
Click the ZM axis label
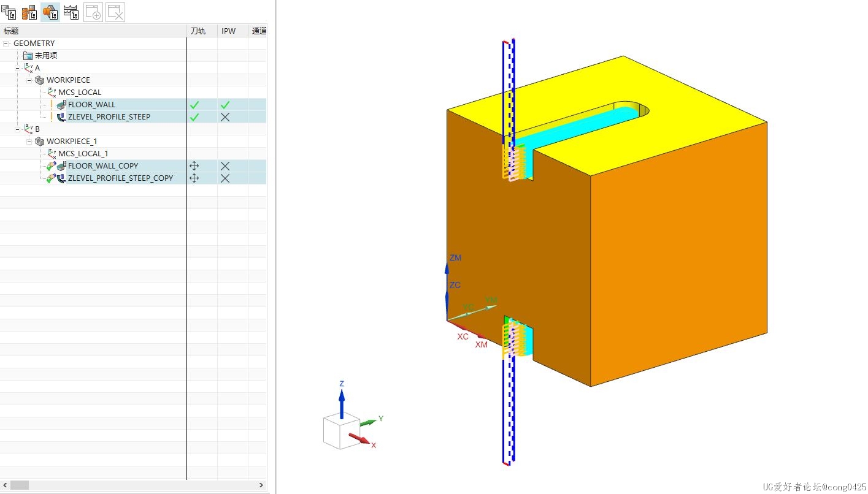pyautogui.click(x=455, y=258)
